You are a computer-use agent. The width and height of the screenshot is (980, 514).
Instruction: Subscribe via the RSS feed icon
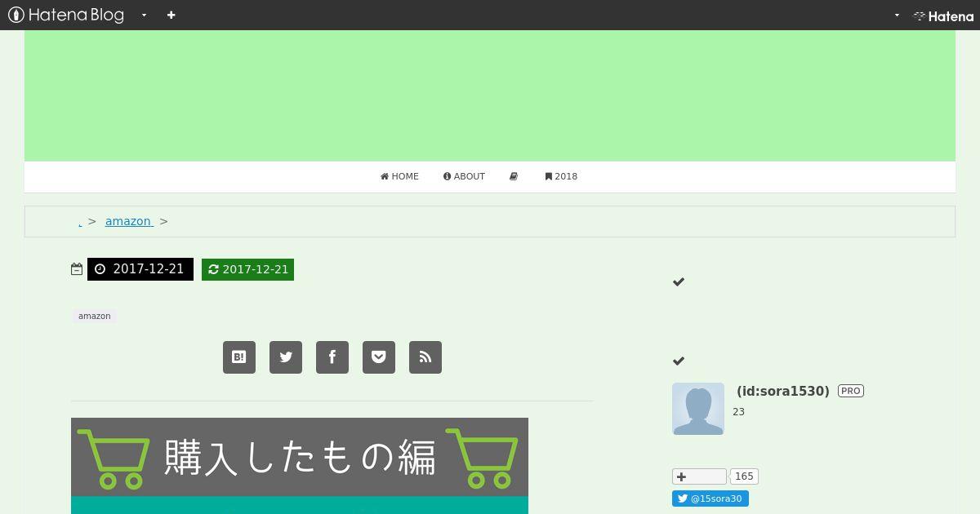(x=425, y=357)
